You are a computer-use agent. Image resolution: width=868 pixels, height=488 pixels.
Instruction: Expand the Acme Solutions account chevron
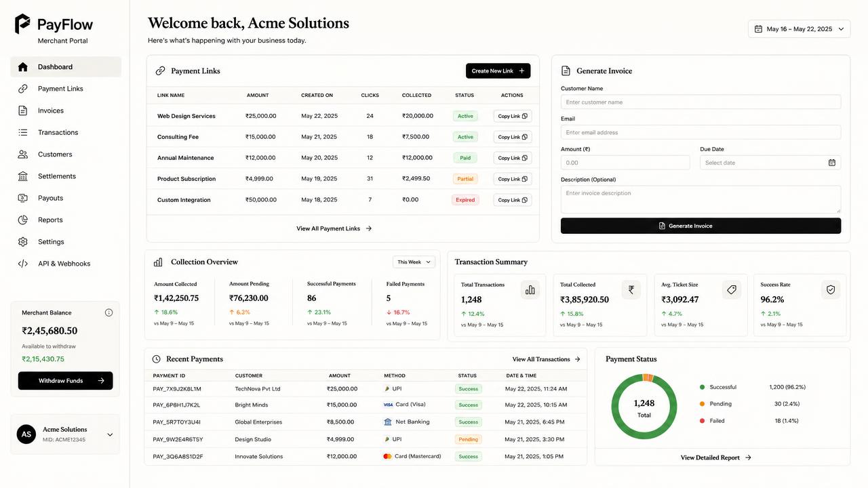[x=110, y=434]
